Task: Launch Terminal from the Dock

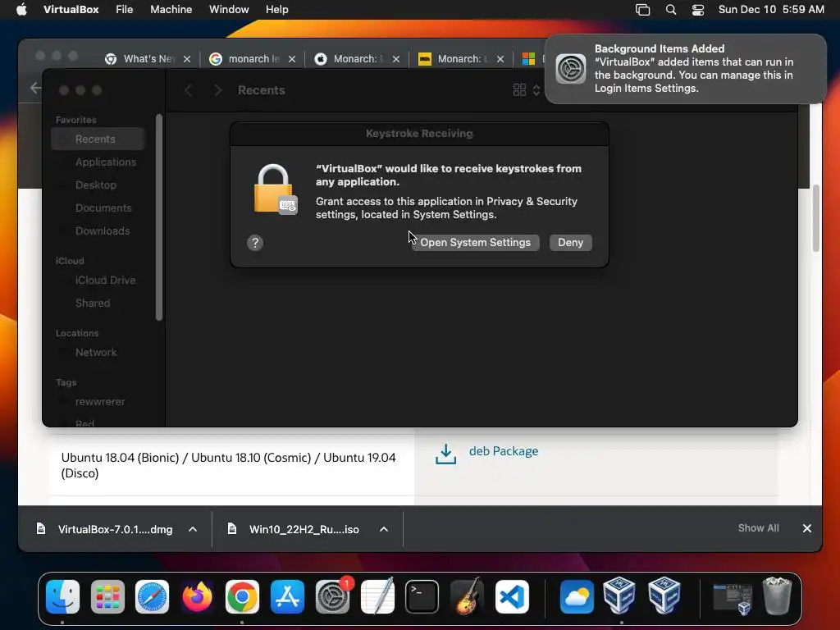Action: tap(422, 596)
